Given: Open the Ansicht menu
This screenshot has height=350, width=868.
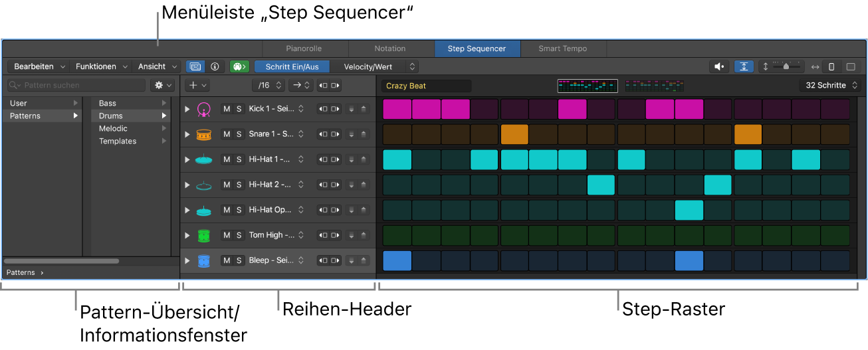Looking at the screenshot, I should coord(156,66).
